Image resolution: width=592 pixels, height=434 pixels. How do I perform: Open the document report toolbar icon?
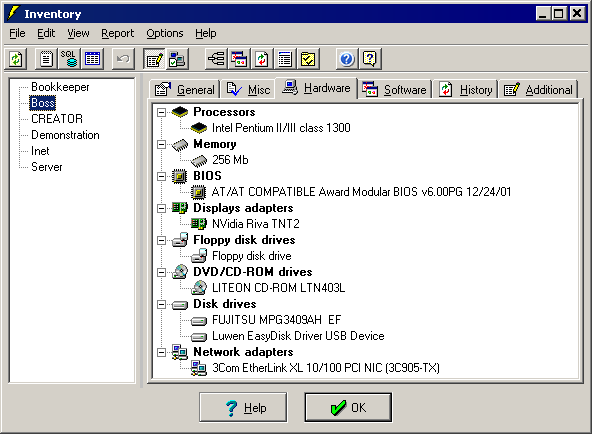pyautogui.click(x=46, y=59)
